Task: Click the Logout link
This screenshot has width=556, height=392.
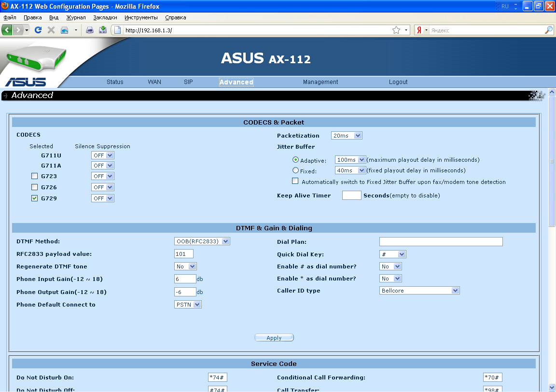Action: pyautogui.click(x=398, y=82)
